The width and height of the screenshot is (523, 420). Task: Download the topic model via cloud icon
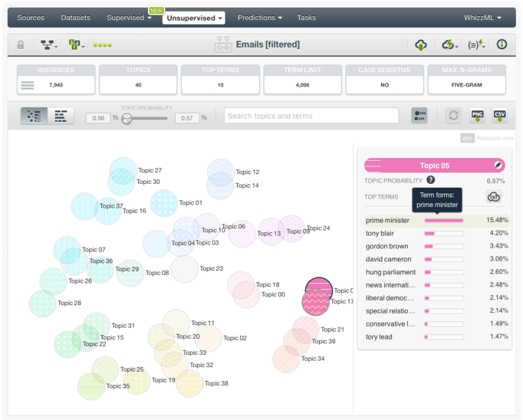click(x=421, y=45)
